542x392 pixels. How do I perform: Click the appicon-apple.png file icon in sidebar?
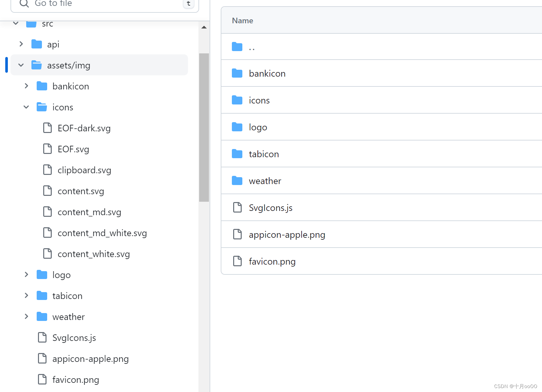42,358
